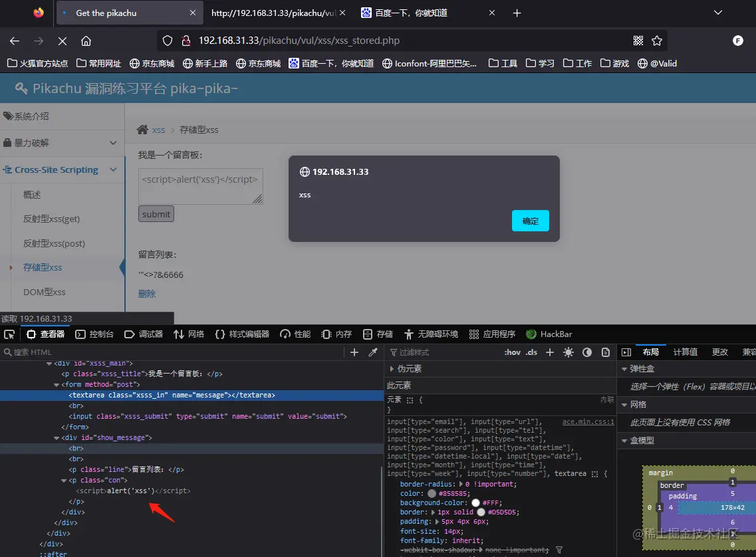Open DOM型xss sidebar item
Viewport: 756px width, 557px height.
click(x=45, y=292)
